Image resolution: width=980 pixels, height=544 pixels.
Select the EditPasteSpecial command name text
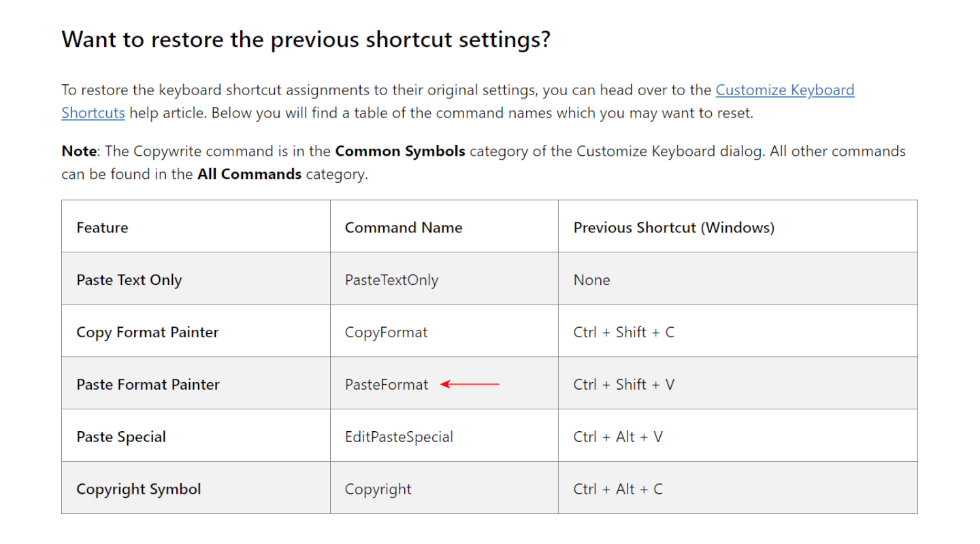pyautogui.click(x=399, y=437)
